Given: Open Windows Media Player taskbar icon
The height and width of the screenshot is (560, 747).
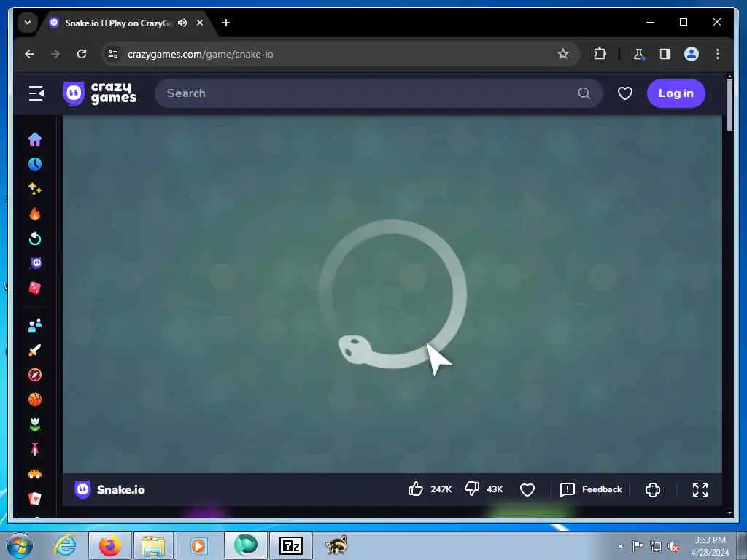Looking at the screenshot, I should tap(198, 545).
